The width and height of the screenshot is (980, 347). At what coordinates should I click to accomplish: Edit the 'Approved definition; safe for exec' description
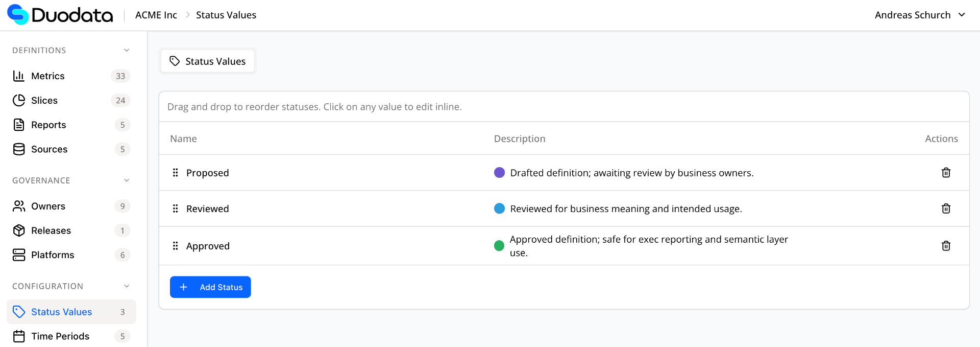pos(649,246)
